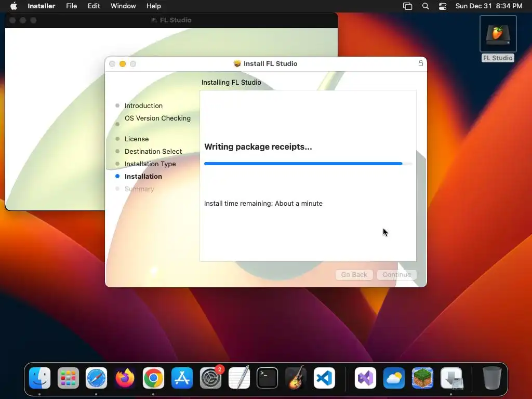Open Control Center in menu bar

[443, 6]
